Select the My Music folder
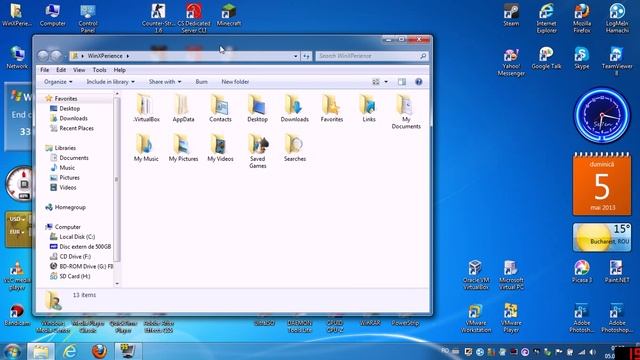640x360 pixels. 146,147
